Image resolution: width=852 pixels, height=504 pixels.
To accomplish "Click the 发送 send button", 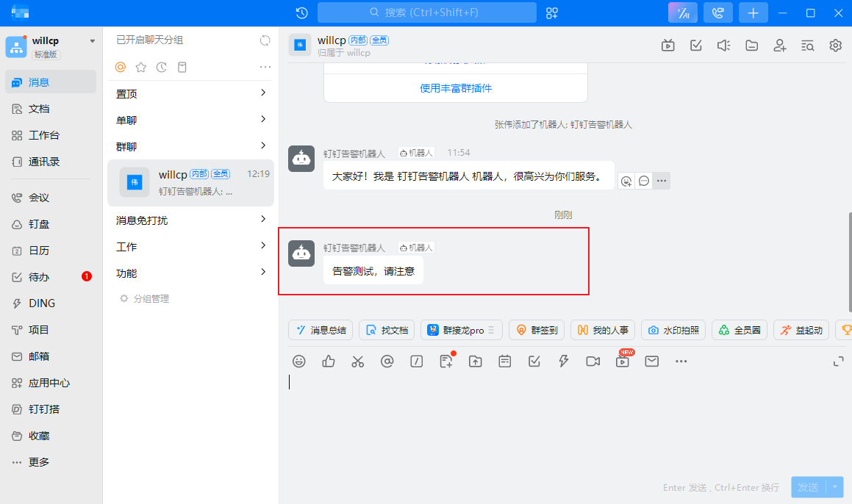I will pos(809,487).
